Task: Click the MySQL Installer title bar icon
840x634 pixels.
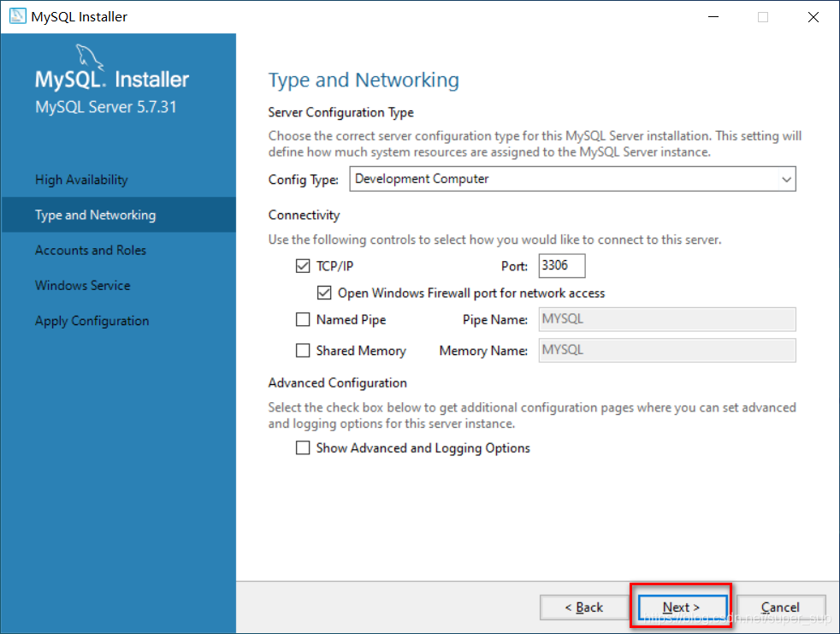Action: [17, 16]
